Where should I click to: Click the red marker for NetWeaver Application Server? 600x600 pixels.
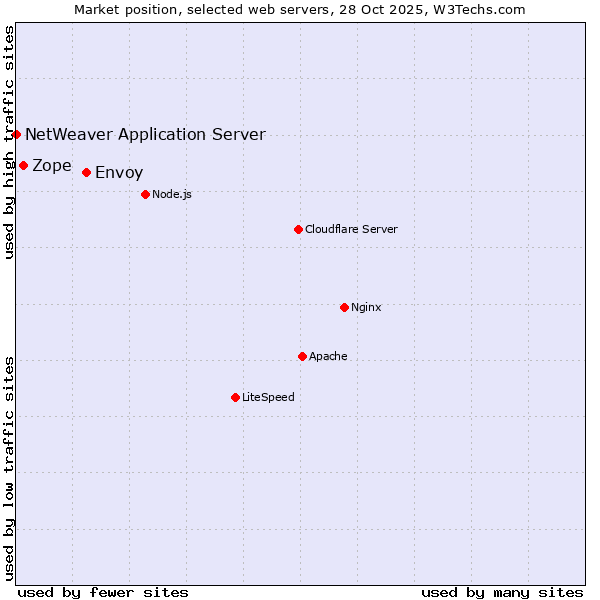[17, 134]
